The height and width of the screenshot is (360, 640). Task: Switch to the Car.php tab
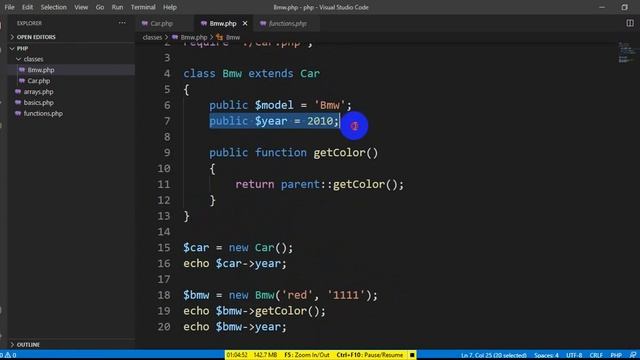click(x=162, y=24)
